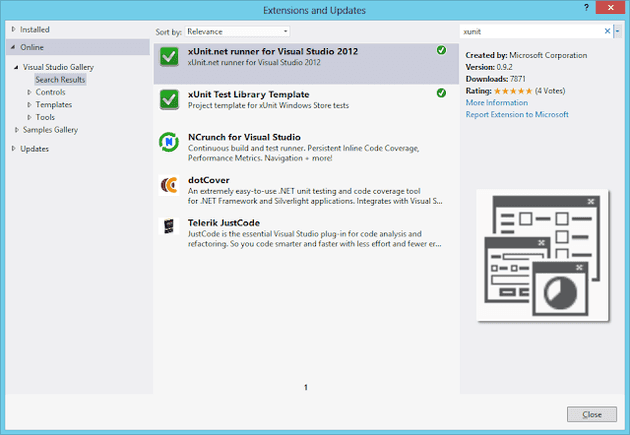The width and height of the screenshot is (630, 435).
Task: Select the dotCover result title
Action: pyautogui.click(x=209, y=180)
